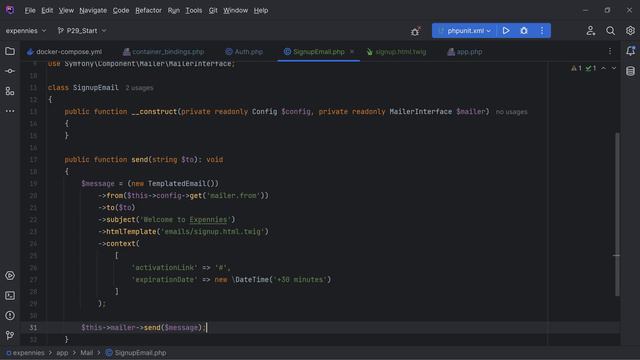Click the '+30 minutes' string

click(300, 280)
